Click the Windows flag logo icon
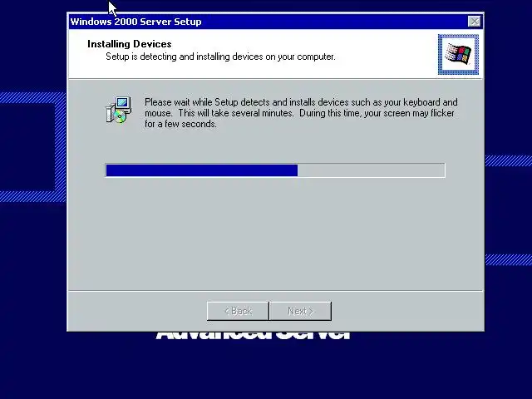 click(x=458, y=54)
